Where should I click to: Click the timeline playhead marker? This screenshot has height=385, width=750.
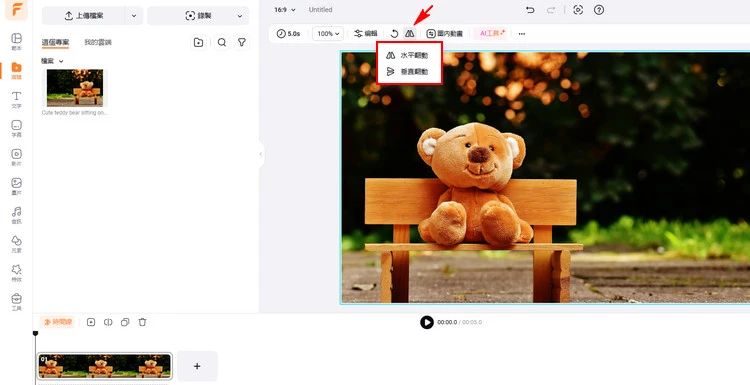pos(35,333)
